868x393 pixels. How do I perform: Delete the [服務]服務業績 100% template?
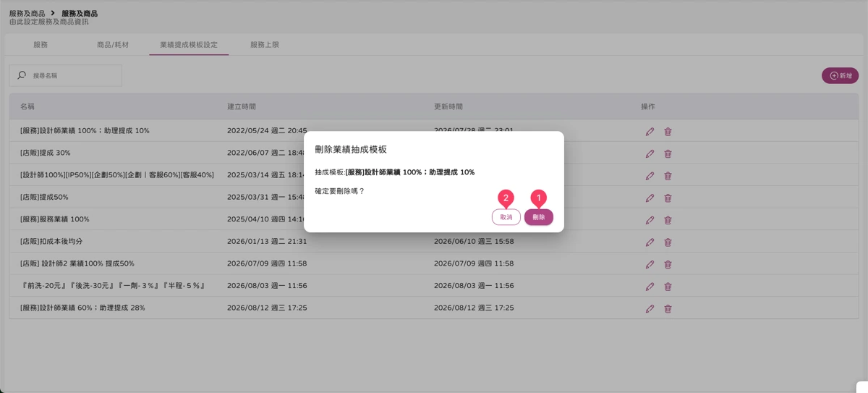(668, 220)
